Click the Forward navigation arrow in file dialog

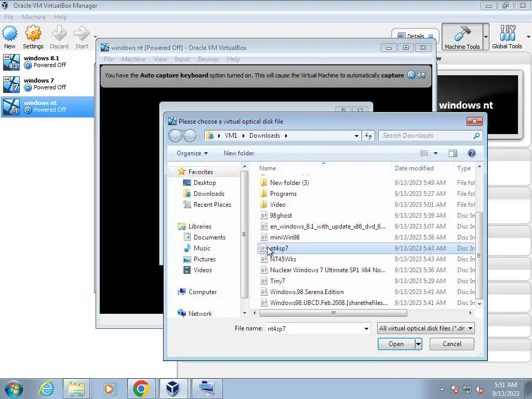pos(190,136)
